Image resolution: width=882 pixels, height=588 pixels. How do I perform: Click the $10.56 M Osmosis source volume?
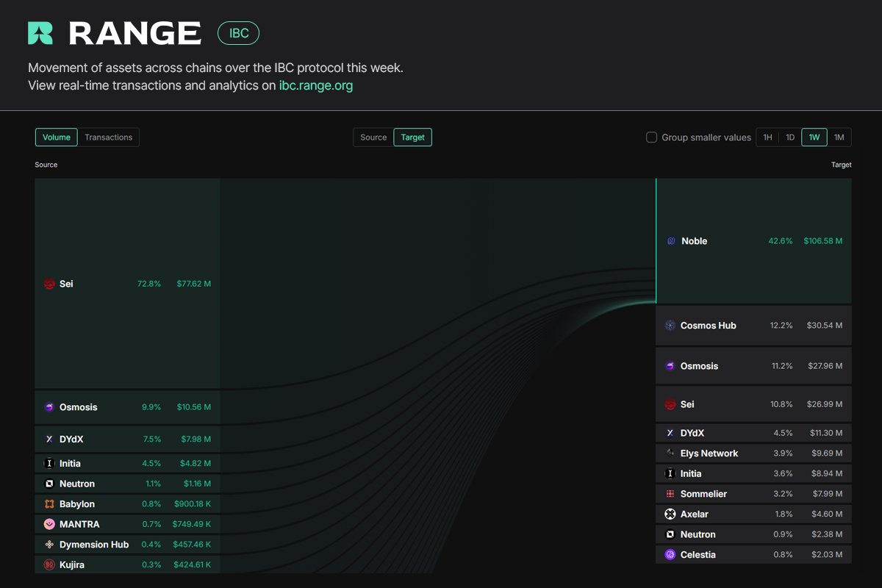point(193,407)
